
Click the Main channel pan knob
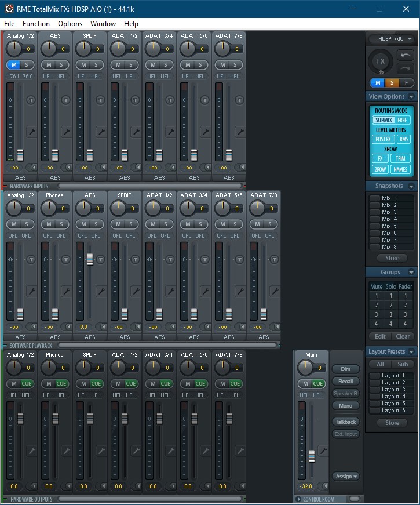coord(305,367)
